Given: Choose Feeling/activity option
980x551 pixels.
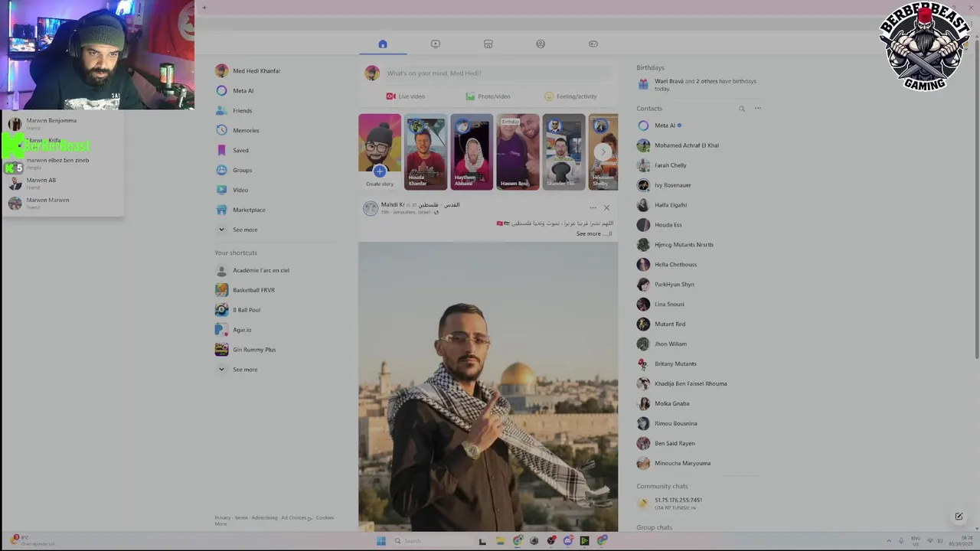Looking at the screenshot, I should point(570,96).
